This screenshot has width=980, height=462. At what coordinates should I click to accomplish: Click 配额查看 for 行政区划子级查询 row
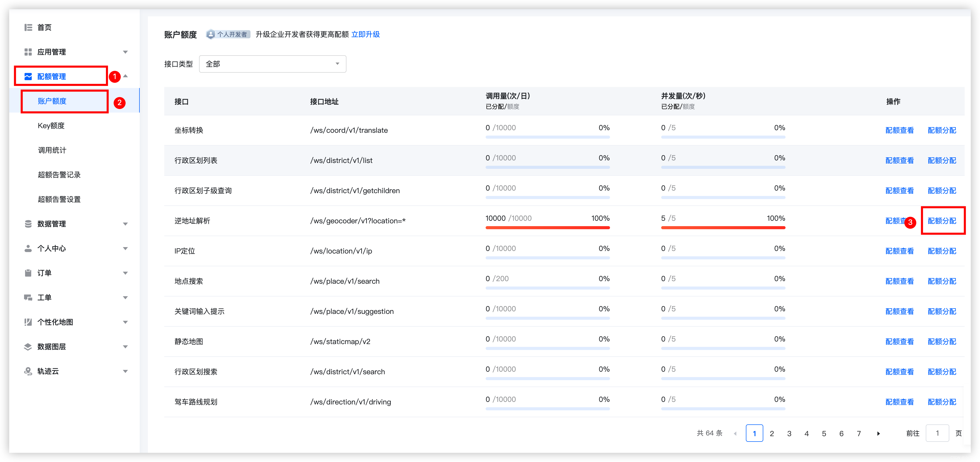click(x=899, y=191)
